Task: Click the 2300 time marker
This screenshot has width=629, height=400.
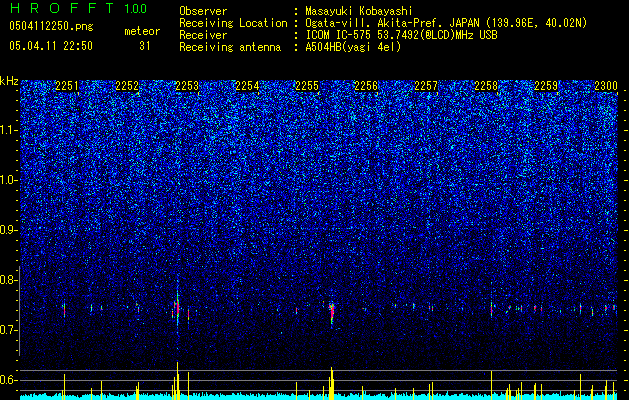Action: tap(606, 86)
